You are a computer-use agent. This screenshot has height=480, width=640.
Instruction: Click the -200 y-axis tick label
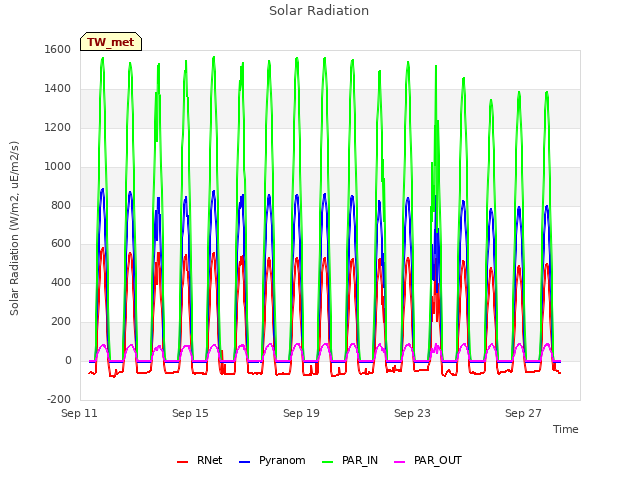pos(59,399)
